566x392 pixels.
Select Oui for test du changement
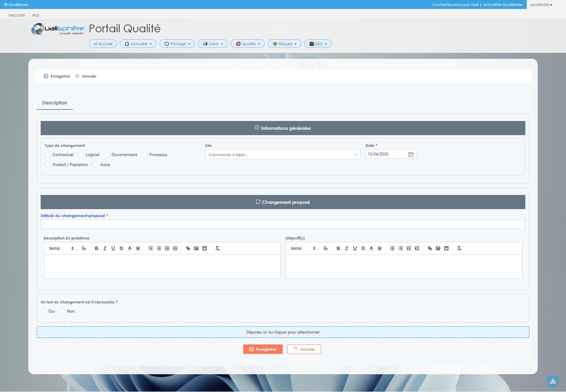point(44,311)
